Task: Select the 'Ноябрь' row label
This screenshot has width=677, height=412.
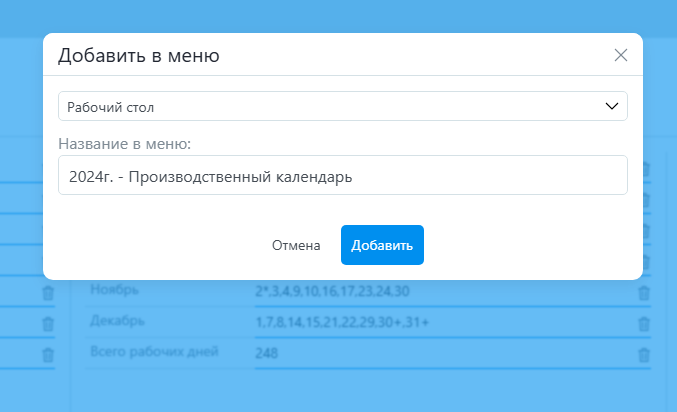Action: (x=115, y=290)
